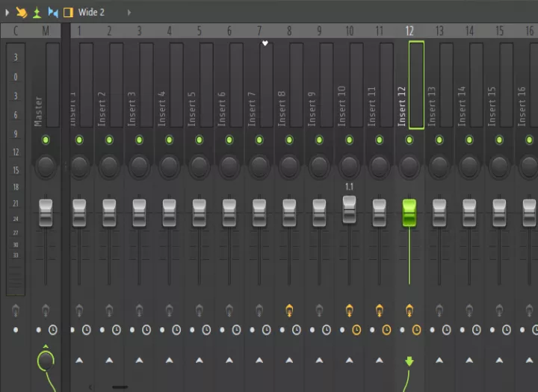Click Insert 13 latency clock icon

click(446, 330)
